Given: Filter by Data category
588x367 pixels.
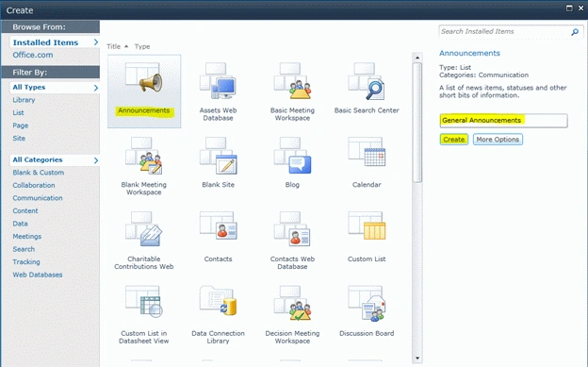Looking at the screenshot, I should [x=20, y=224].
